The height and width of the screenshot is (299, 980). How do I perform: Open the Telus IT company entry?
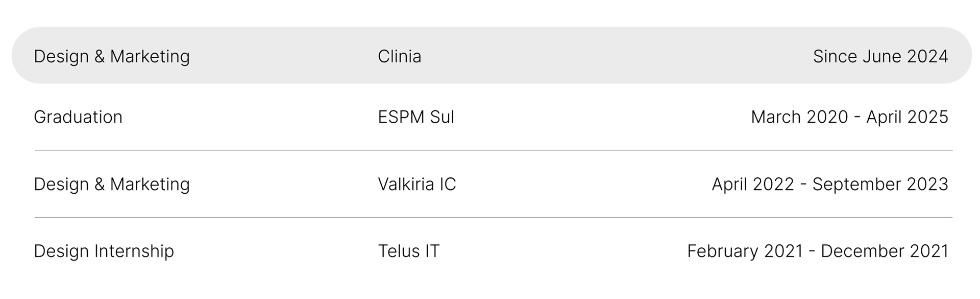(x=408, y=251)
